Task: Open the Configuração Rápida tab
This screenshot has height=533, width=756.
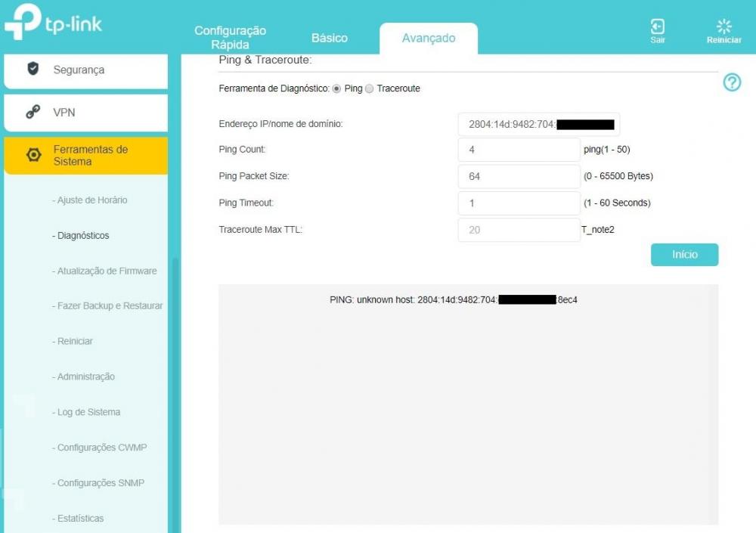Action: coord(230,37)
